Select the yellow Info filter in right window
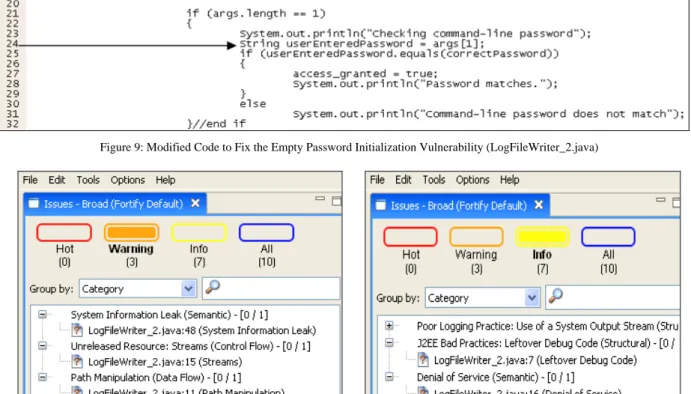The image size is (691, 394). click(x=542, y=237)
